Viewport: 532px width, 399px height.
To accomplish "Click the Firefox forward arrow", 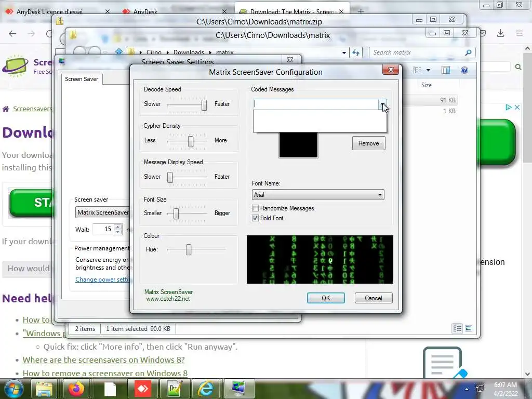I will coord(31,34).
